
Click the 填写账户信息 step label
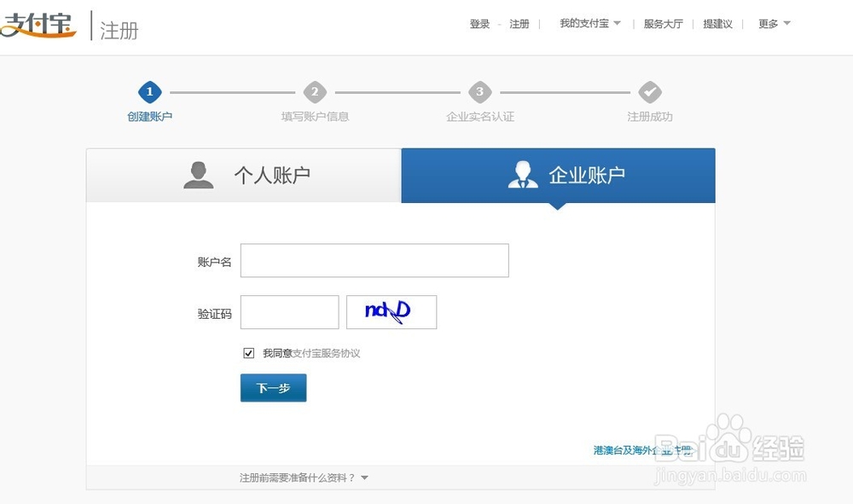pyautogui.click(x=315, y=116)
